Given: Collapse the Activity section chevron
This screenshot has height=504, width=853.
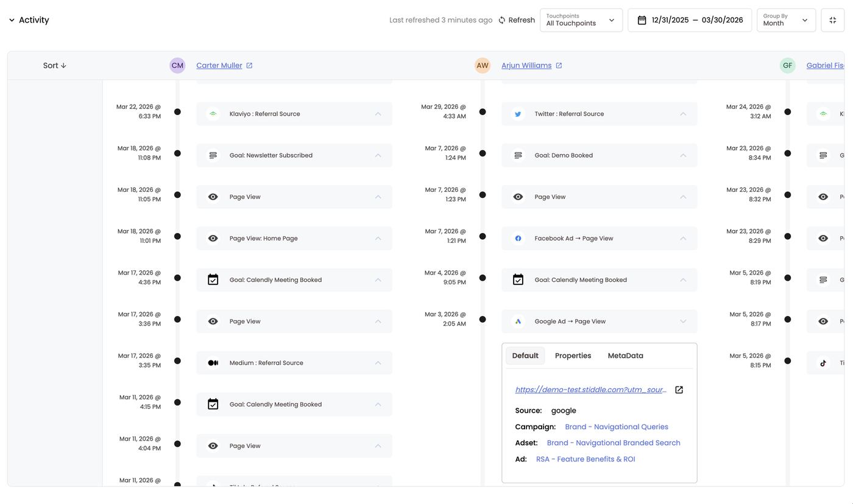Looking at the screenshot, I should (12, 20).
